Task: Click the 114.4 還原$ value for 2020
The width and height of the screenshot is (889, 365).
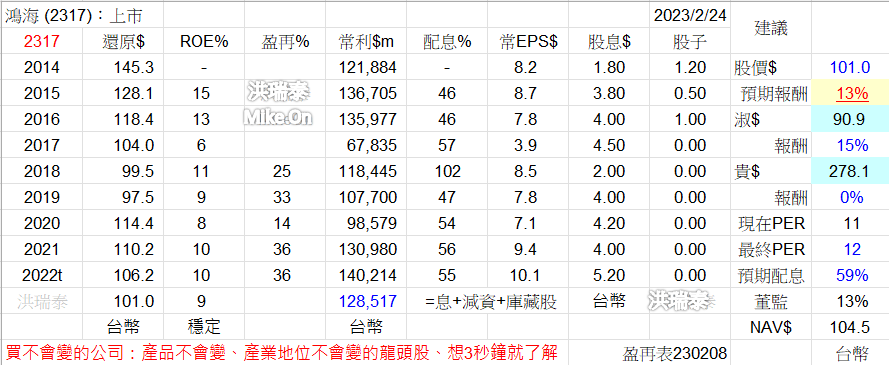Action: point(134,223)
